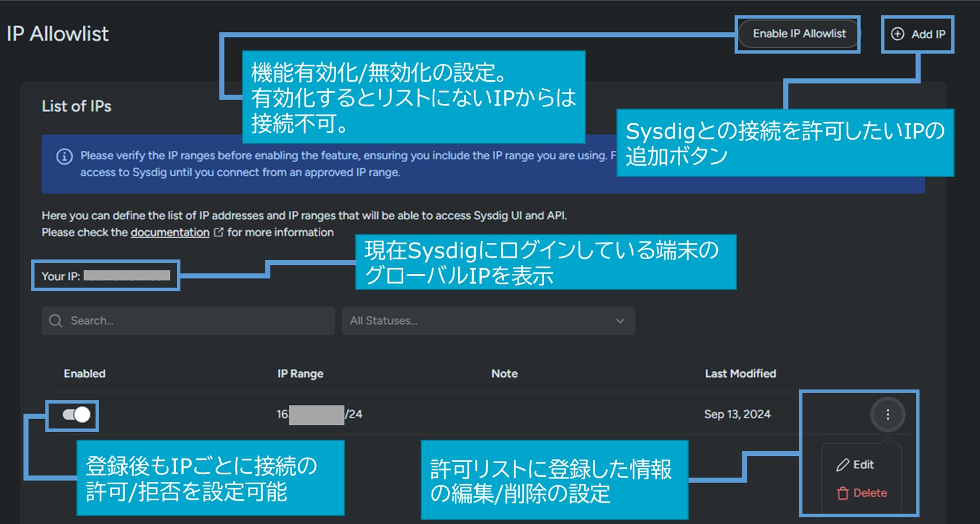This screenshot has width=980, height=524.
Task: Click the pencil icon next to Edit
Action: tap(842, 465)
